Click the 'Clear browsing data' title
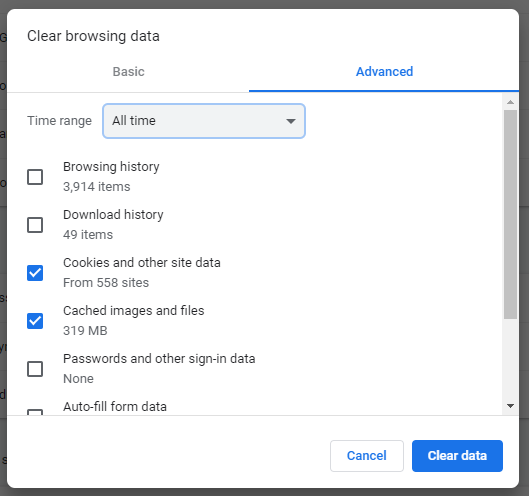Screen dimensions: 529x496 [93, 36]
